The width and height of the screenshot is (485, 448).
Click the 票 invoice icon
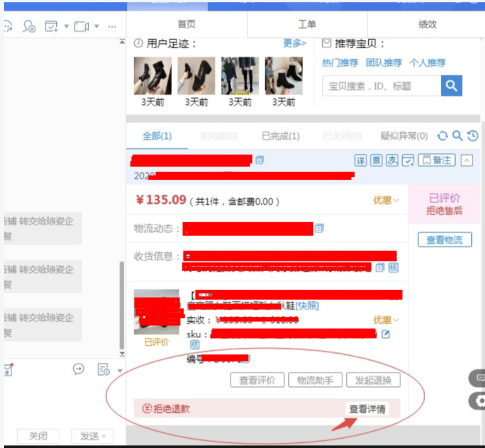pyautogui.click(x=376, y=161)
